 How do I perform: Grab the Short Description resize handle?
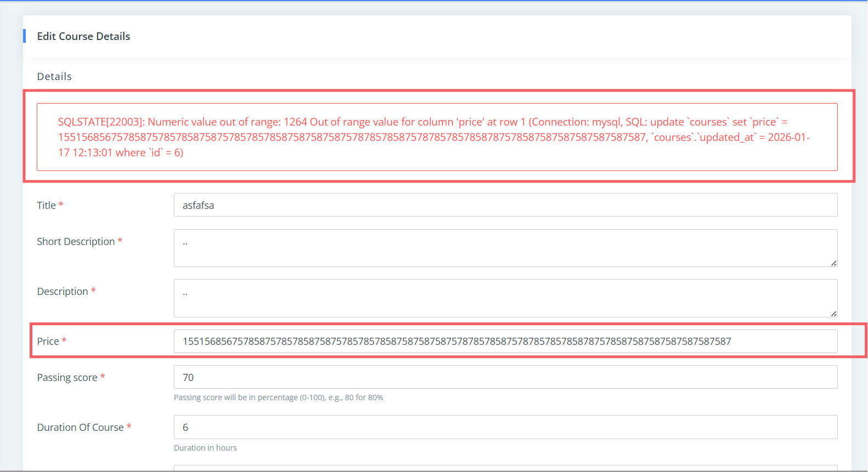833,263
